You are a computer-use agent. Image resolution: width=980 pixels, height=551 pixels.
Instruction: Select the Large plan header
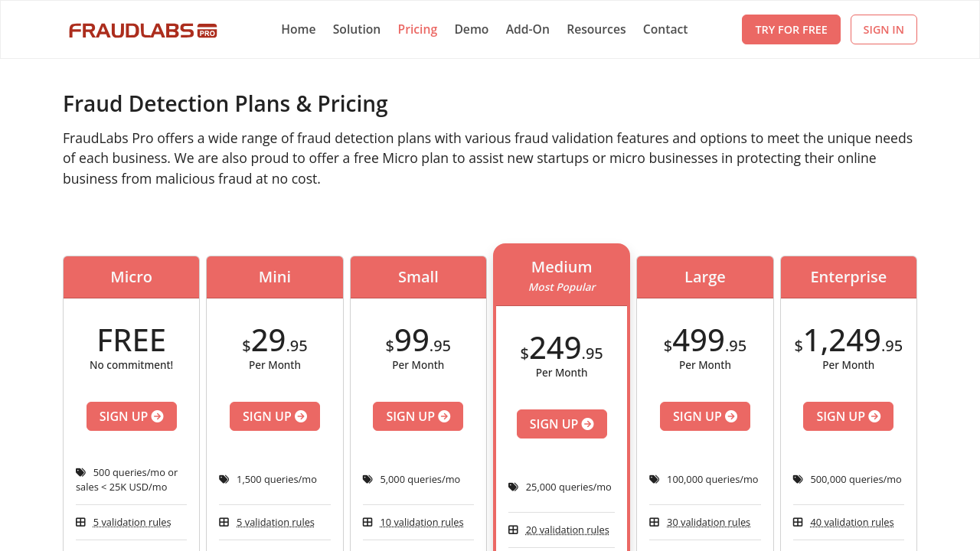tap(705, 277)
